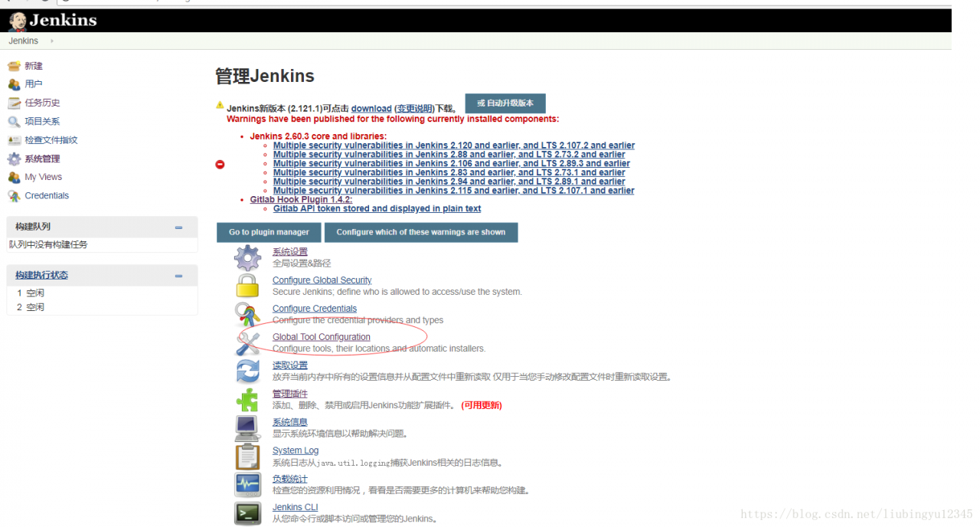Click the green puzzle piece 管理插件 icon
Viewport: 980px width, 527px height.
point(247,399)
